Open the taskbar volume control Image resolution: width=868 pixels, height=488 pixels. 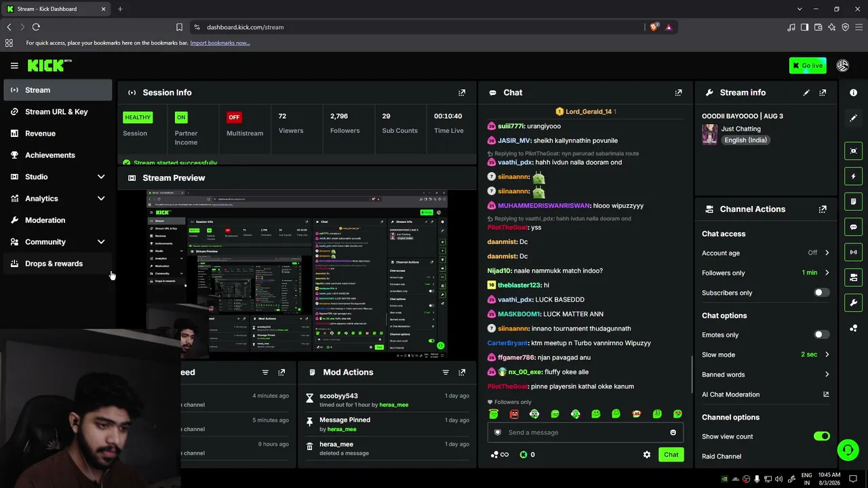tap(778, 479)
